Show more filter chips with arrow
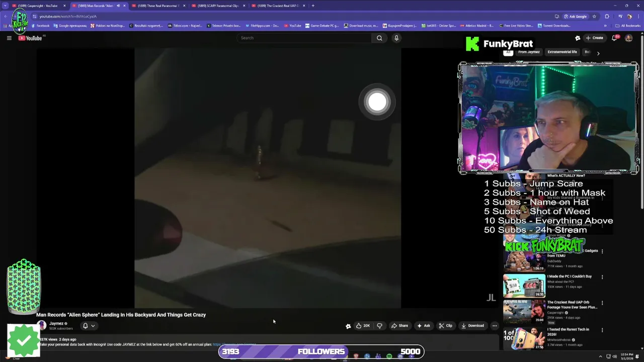The width and height of the screenshot is (644, 362). [598, 53]
